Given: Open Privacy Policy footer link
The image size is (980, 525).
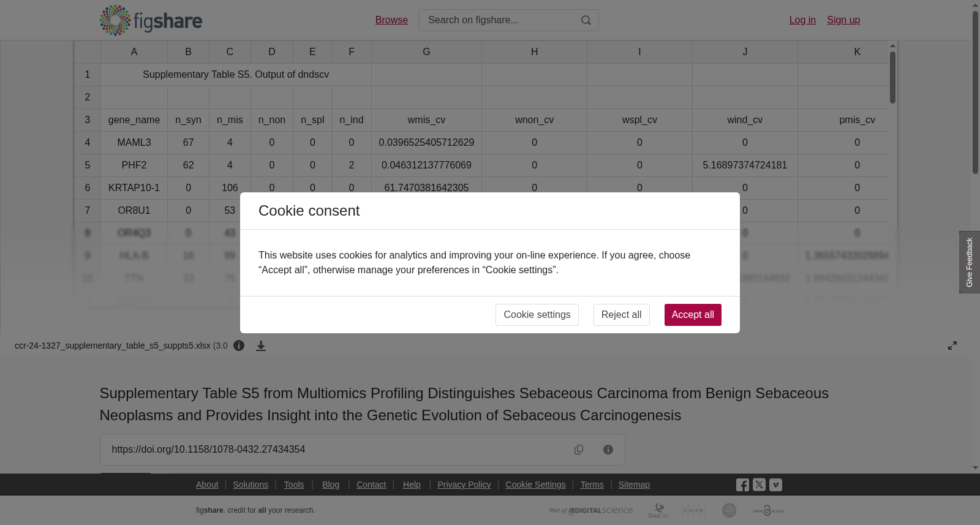Looking at the screenshot, I should (464, 485).
